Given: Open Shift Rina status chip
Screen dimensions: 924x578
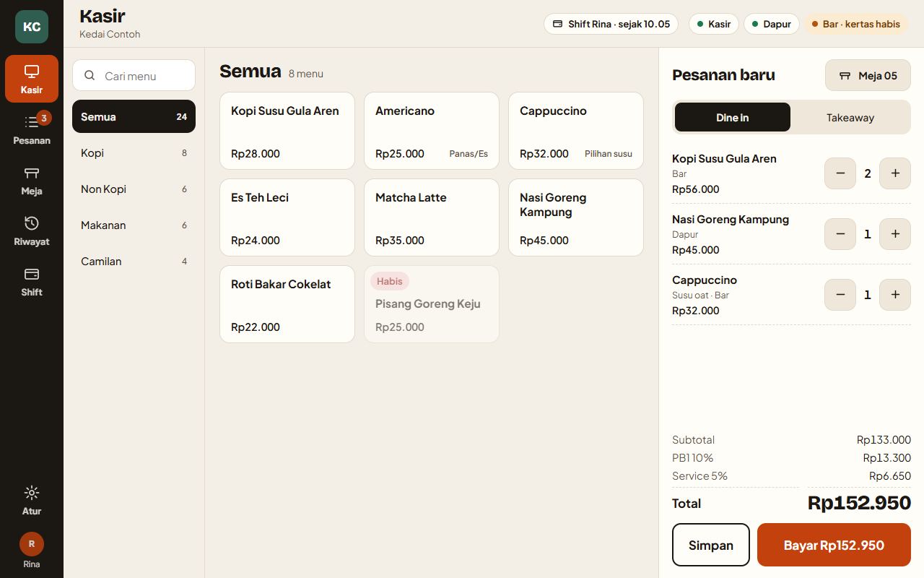Looking at the screenshot, I should coord(611,24).
